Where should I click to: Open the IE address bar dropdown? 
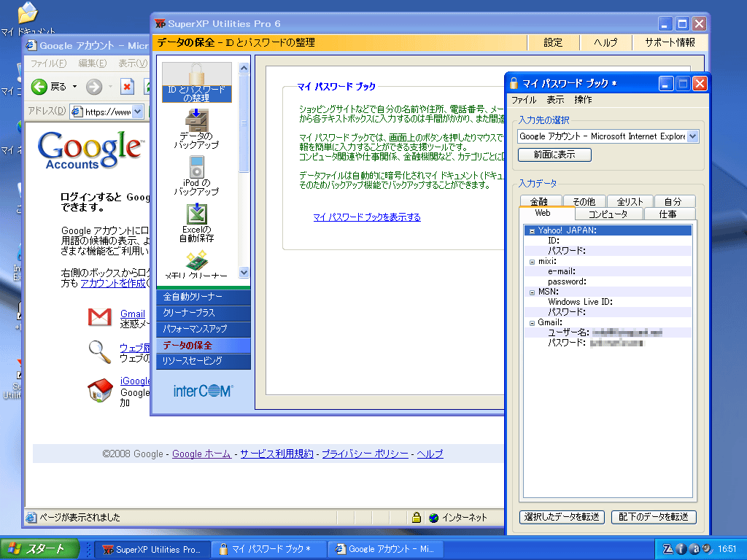[x=137, y=112]
